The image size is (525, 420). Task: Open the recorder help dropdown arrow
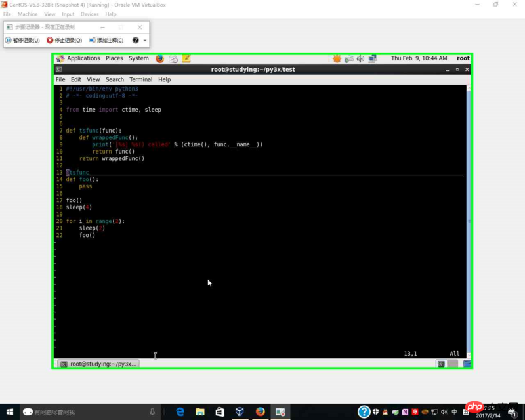tap(145, 41)
